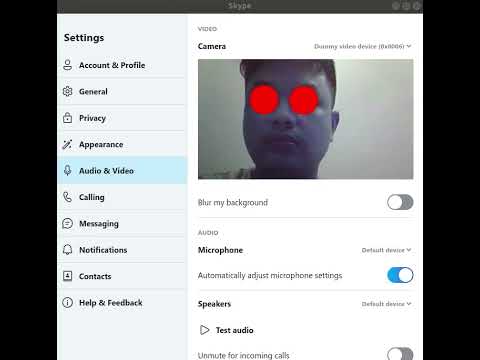Image resolution: width=480 pixels, height=360 pixels.
Task: Enable Blur my background toggle
Action: (x=400, y=202)
